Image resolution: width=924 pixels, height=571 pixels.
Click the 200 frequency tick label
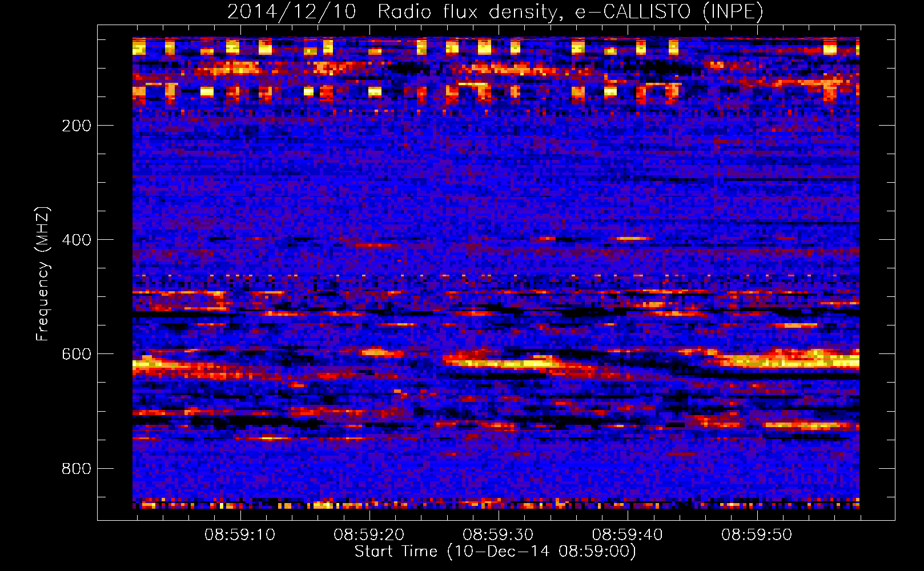77,126
